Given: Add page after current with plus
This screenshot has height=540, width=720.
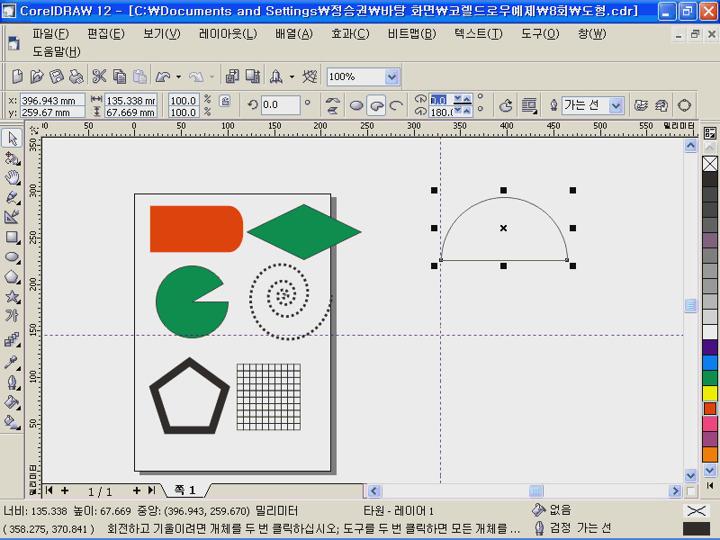Looking at the screenshot, I should click(136, 490).
